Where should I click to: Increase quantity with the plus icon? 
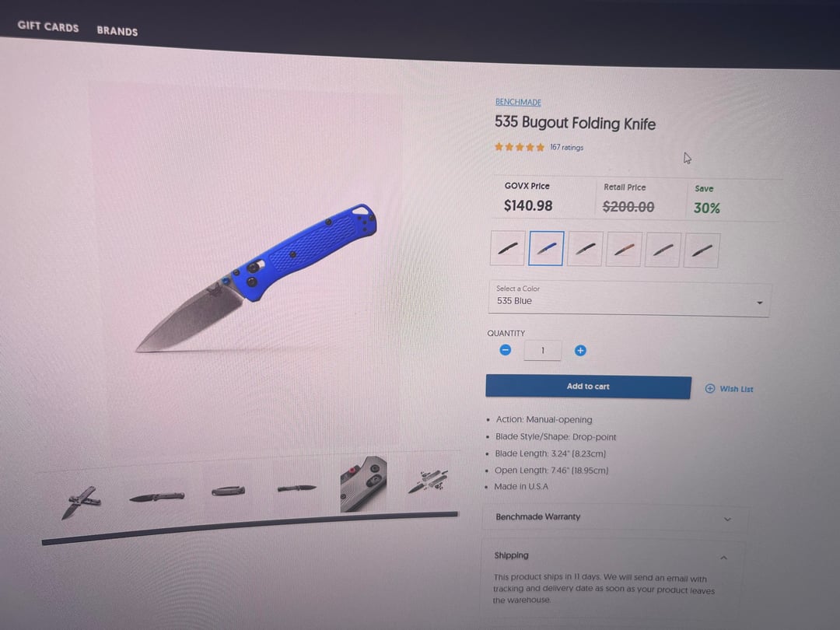click(580, 350)
